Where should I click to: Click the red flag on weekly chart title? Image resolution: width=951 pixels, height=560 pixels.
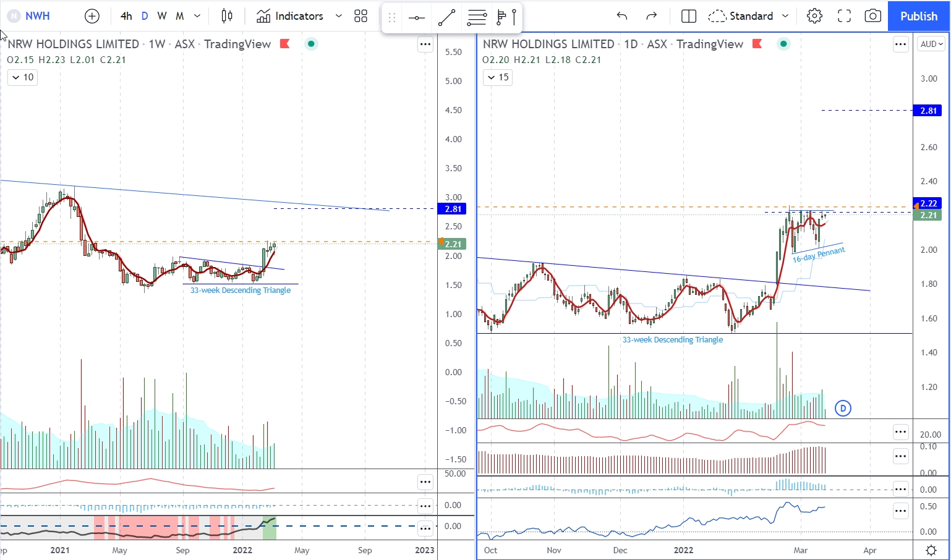point(285,44)
